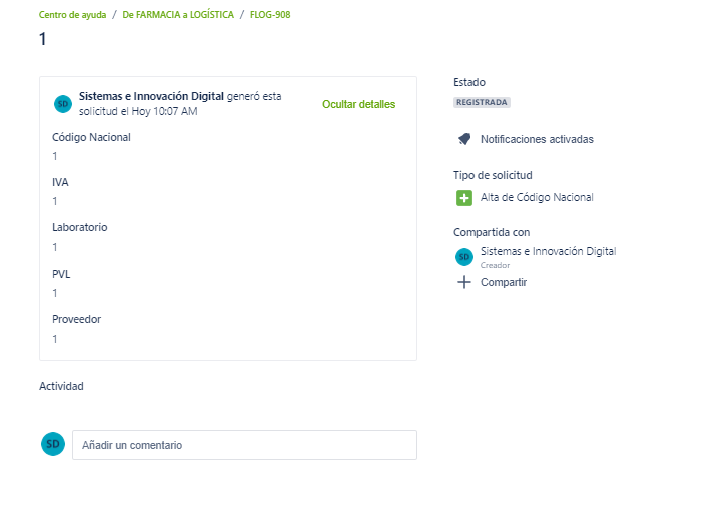Click the Tipo de solicitud heading
Viewport: 708px width, 507px height.
pos(493,175)
